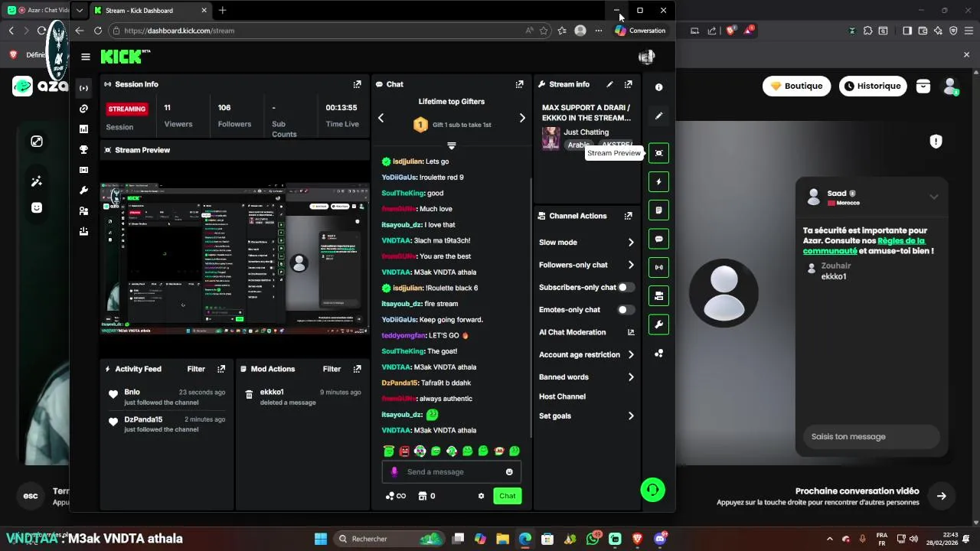Open the trophy icon in Kick sidebar

84,149
